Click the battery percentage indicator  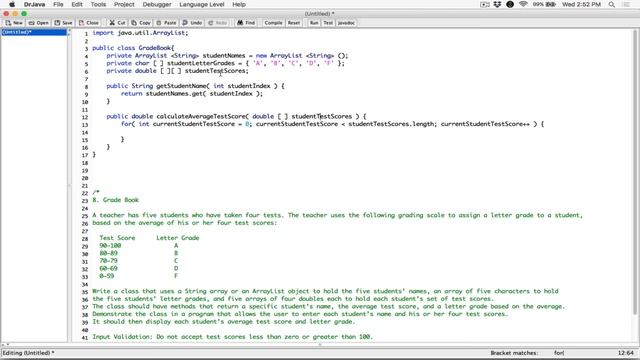(544, 4)
